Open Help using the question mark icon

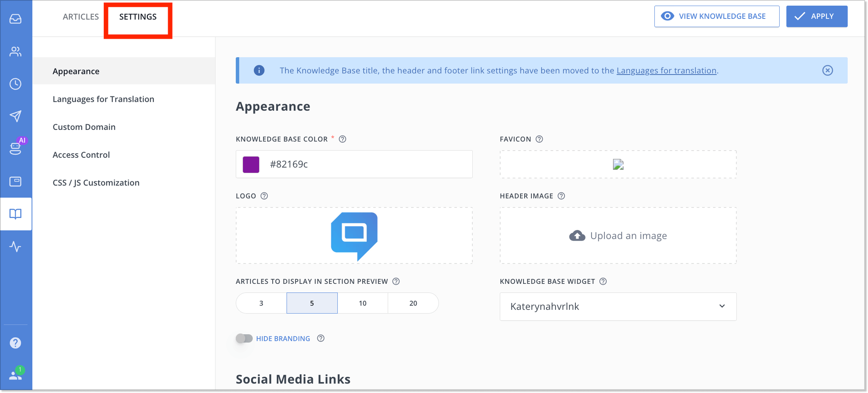click(15, 343)
